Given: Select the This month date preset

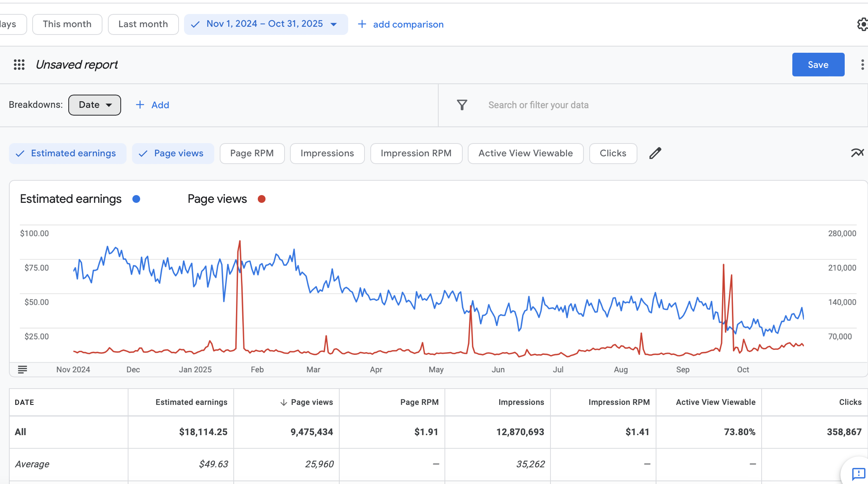Looking at the screenshot, I should tap(67, 24).
